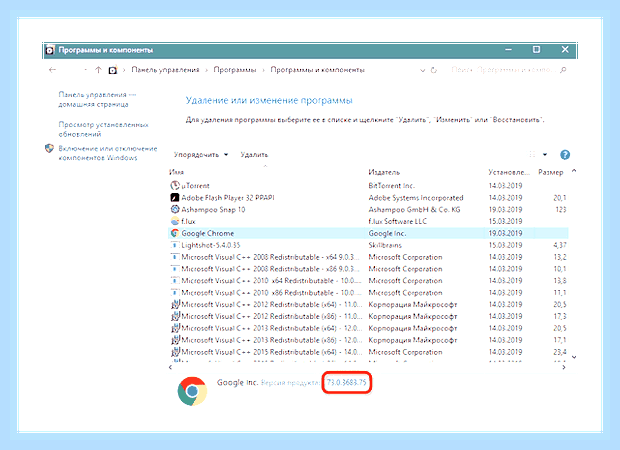Refresh the programs list
This screenshot has height=450, width=620.
click(434, 70)
